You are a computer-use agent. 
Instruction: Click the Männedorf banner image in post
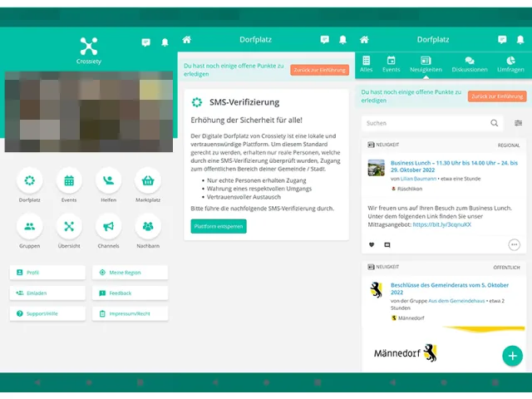(x=444, y=347)
